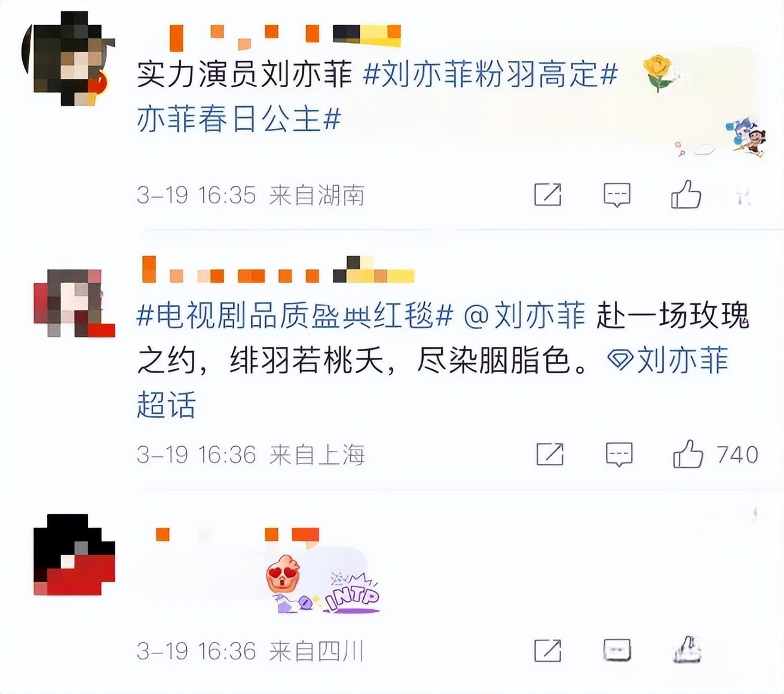Open hashtag #刘亦菲粉羽高定#

pyautogui.click(x=490, y=75)
